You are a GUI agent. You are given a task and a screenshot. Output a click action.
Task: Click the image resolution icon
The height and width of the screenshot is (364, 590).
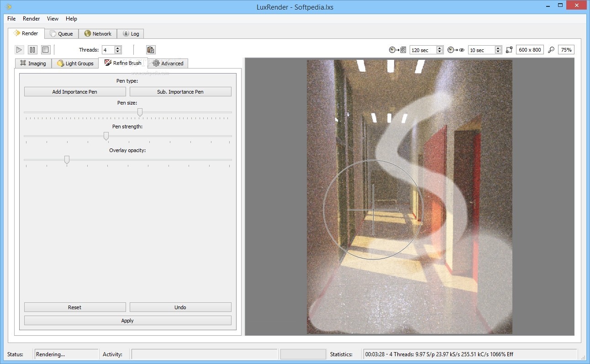tap(509, 50)
